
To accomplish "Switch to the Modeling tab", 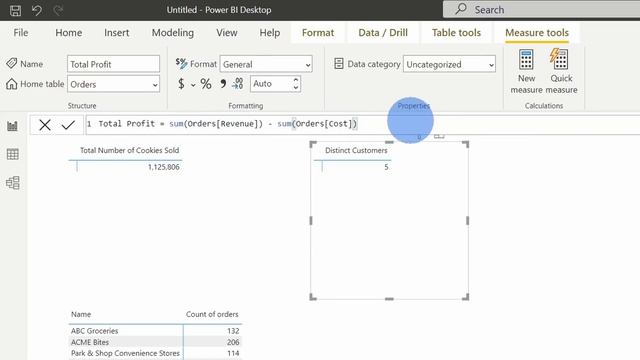I will [173, 33].
